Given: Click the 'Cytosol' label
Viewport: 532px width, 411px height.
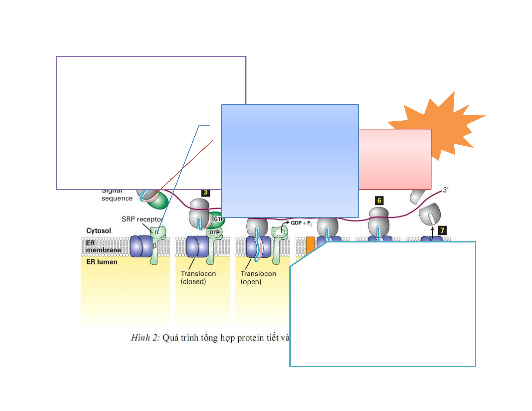Looking at the screenshot, I should click(98, 230).
